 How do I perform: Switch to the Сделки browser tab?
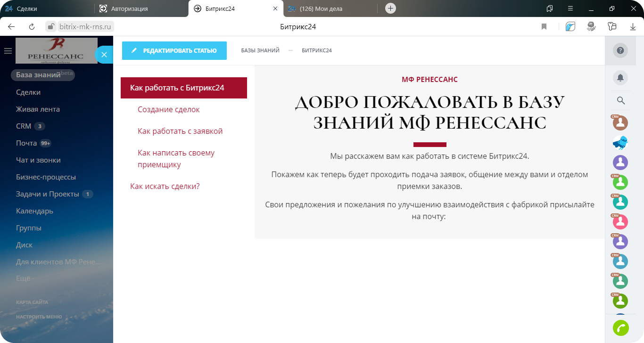click(x=47, y=8)
